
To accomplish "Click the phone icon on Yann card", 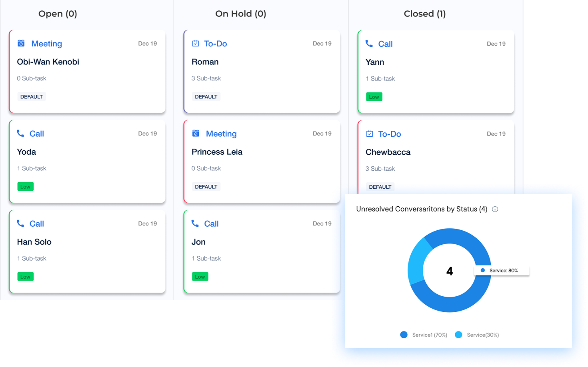I will (x=369, y=43).
